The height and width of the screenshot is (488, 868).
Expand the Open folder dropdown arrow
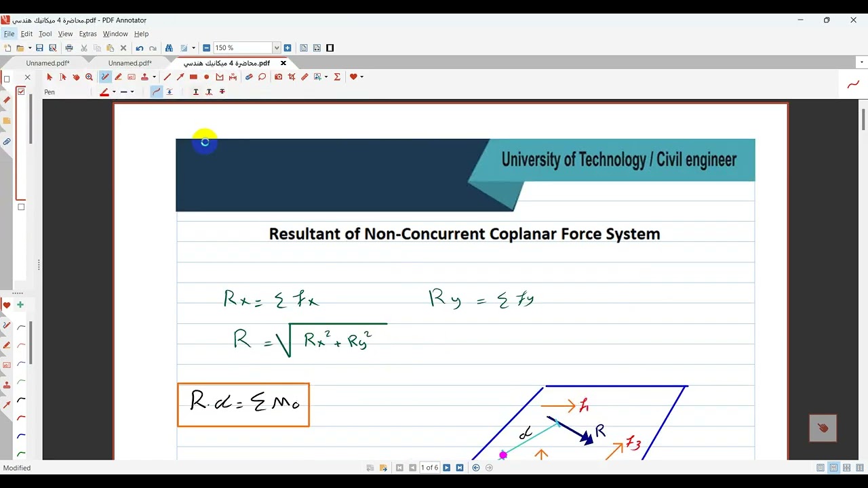click(x=29, y=48)
